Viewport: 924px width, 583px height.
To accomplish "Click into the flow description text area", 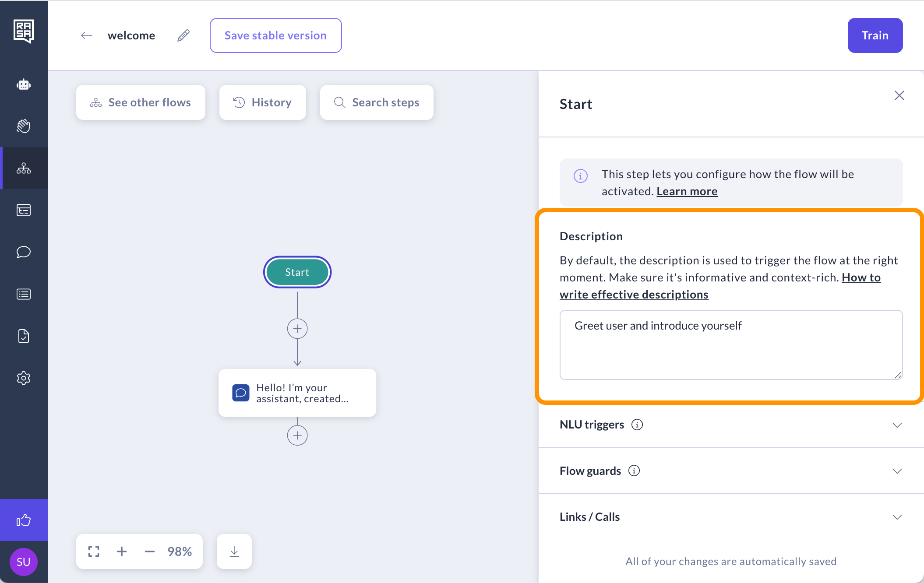I will 730,345.
